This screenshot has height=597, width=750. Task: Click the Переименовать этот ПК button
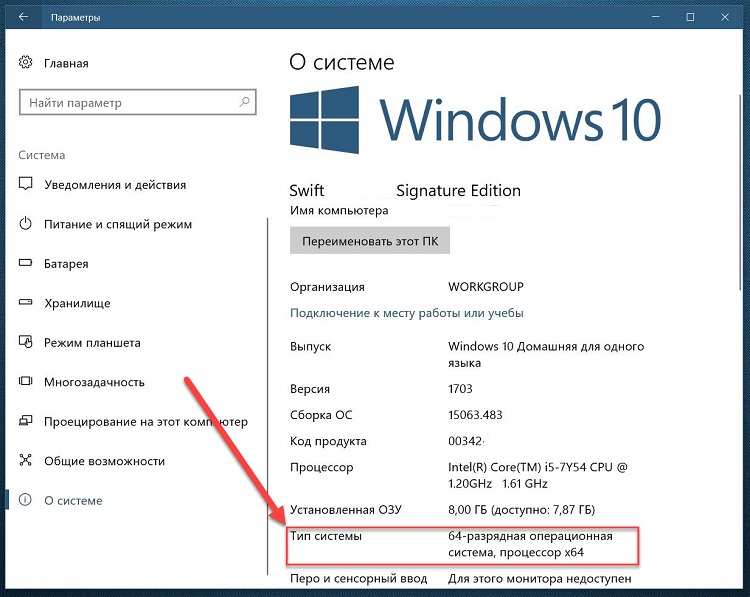[370, 241]
